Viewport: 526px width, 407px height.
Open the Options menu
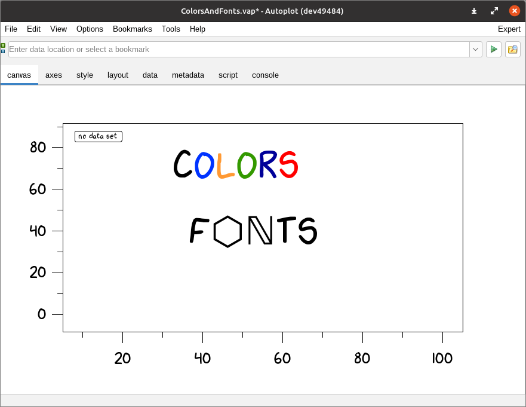(90, 29)
